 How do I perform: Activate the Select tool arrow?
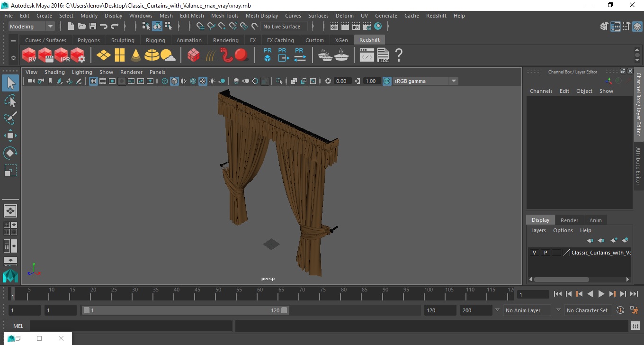pyautogui.click(x=10, y=83)
